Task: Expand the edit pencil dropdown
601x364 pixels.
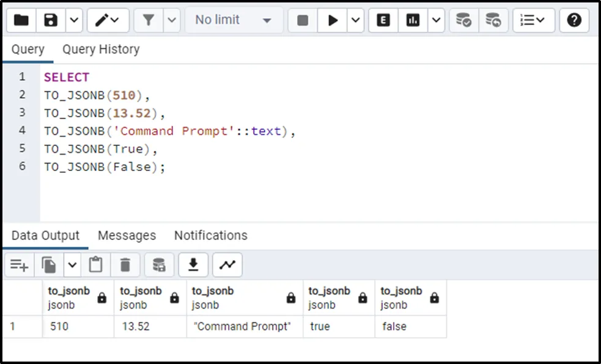Action: 108,20
